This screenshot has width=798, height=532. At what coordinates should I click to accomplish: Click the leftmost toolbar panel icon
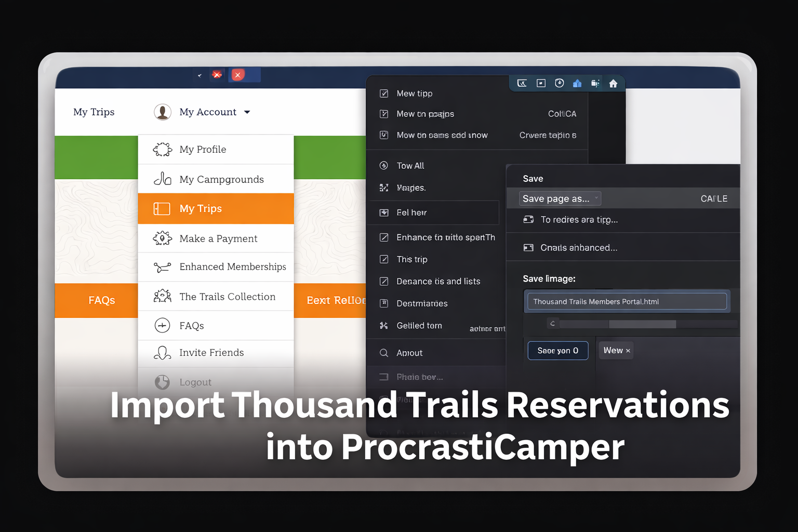click(522, 83)
